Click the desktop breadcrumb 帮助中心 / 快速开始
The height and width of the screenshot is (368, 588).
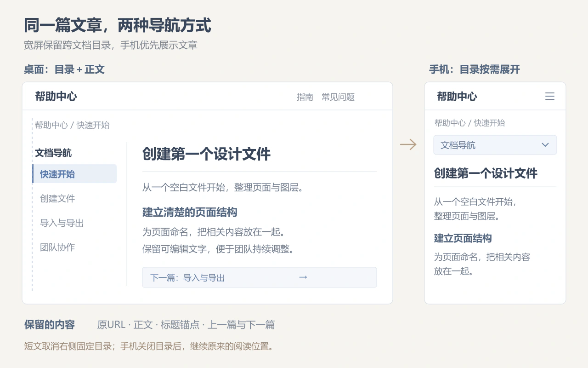(x=72, y=125)
